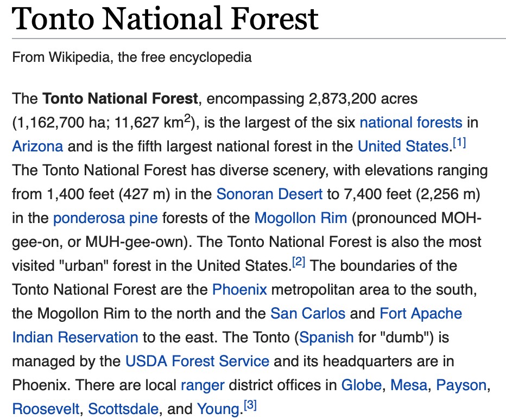The width and height of the screenshot is (506, 420).
Task: Click the ranger link
Action: pyautogui.click(x=203, y=385)
